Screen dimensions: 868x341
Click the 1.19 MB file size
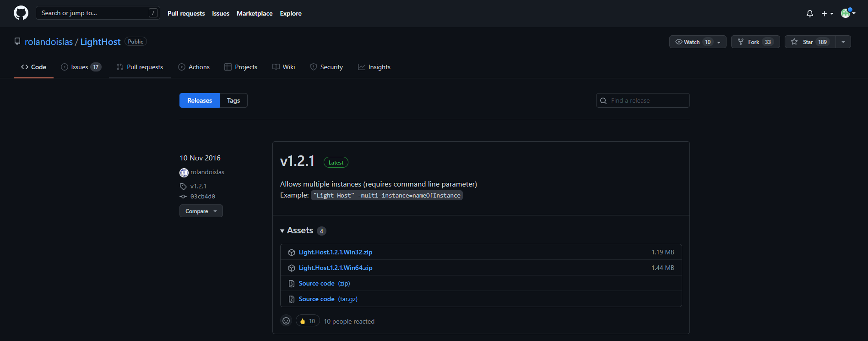pos(663,252)
